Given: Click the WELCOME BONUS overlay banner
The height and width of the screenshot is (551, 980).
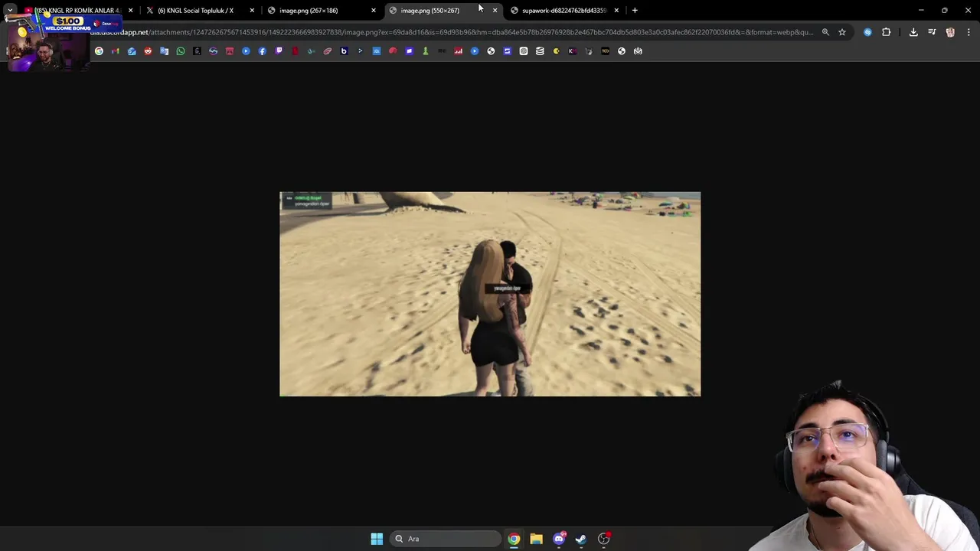Looking at the screenshot, I should click(67, 24).
